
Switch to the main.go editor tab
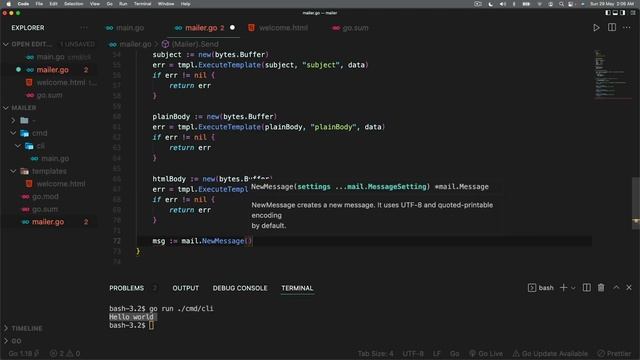click(x=125, y=28)
